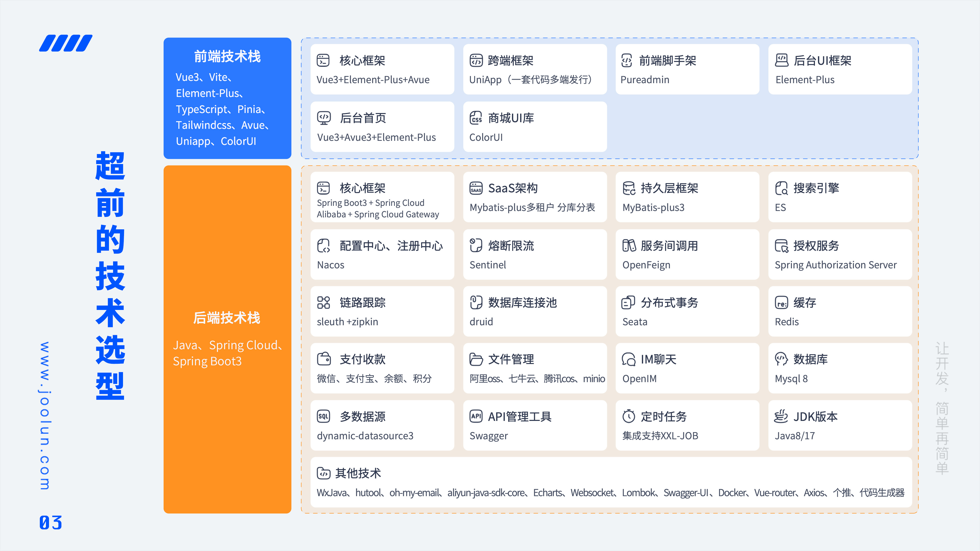Screen dimensions: 980x551
Task: Click the Mysql 8 text
Action: pos(791,379)
